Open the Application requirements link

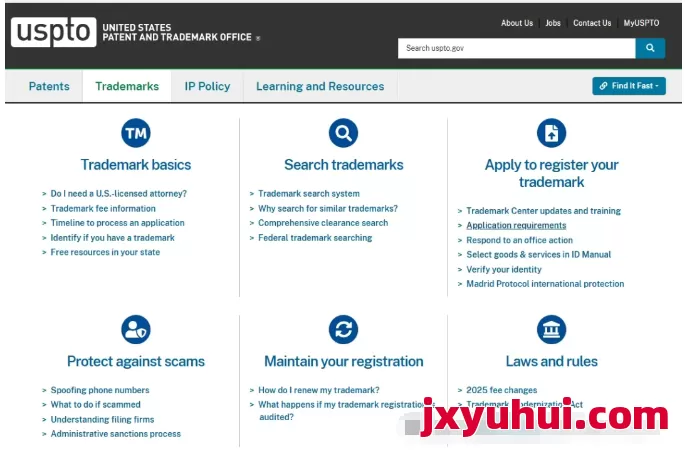click(516, 225)
